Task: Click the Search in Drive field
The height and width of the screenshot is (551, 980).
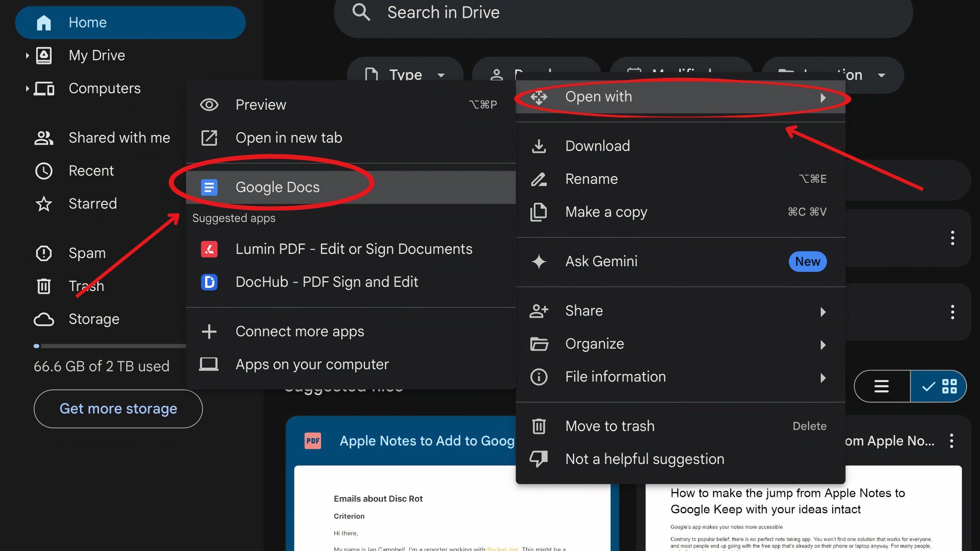Action: [623, 13]
